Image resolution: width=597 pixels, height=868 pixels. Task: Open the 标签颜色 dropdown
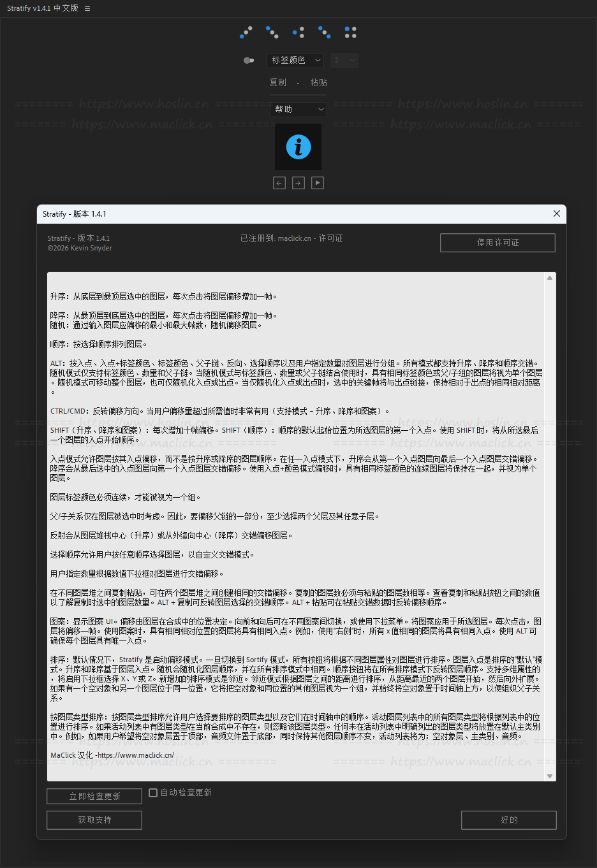pos(295,60)
